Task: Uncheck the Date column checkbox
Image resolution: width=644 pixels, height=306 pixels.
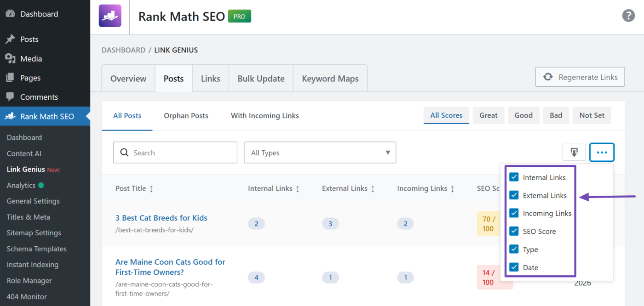Action: pos(514,267)
